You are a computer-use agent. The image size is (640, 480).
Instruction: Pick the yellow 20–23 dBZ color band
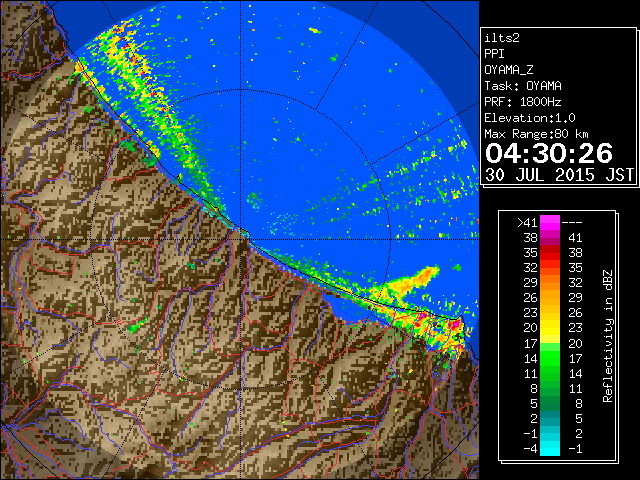click(549, 328)
